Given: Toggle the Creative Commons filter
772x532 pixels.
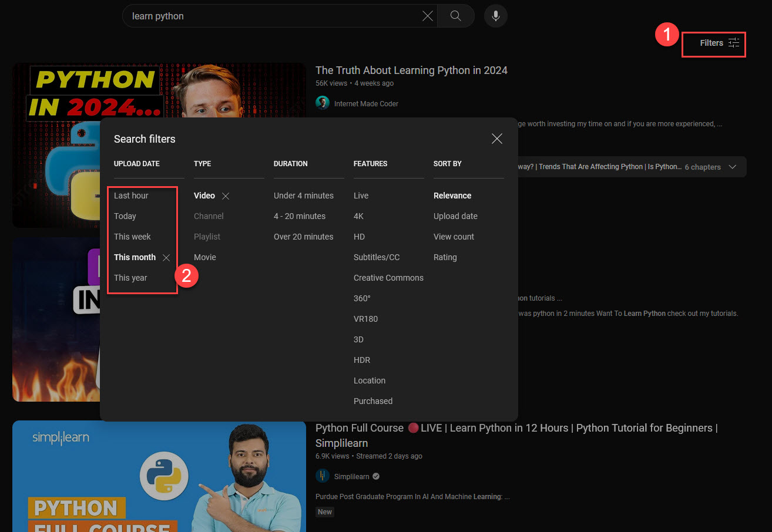Looking at the screenshot, I should pyautogui.click(x=388, y=278).
